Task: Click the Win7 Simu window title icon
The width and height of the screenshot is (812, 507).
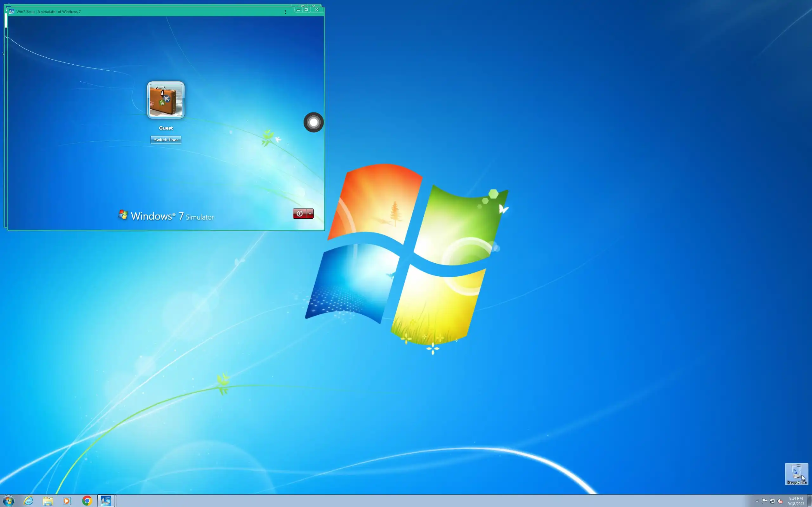Action: tap(12, 11)
